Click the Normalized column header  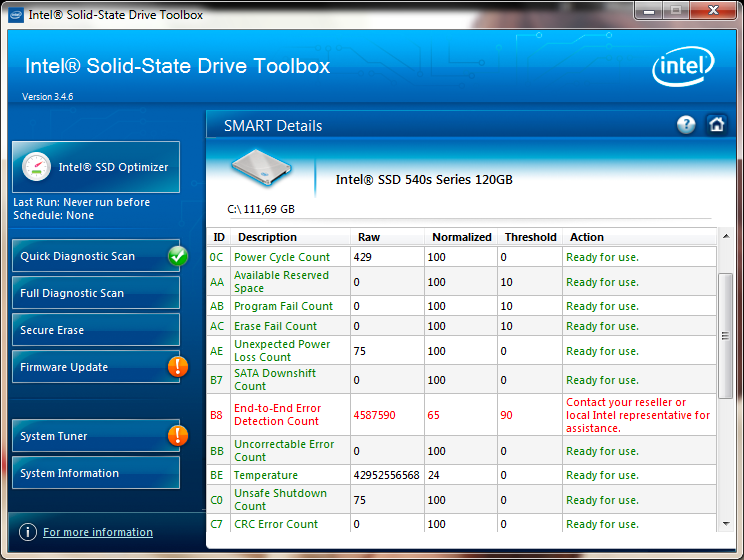(x=462, y=237)
